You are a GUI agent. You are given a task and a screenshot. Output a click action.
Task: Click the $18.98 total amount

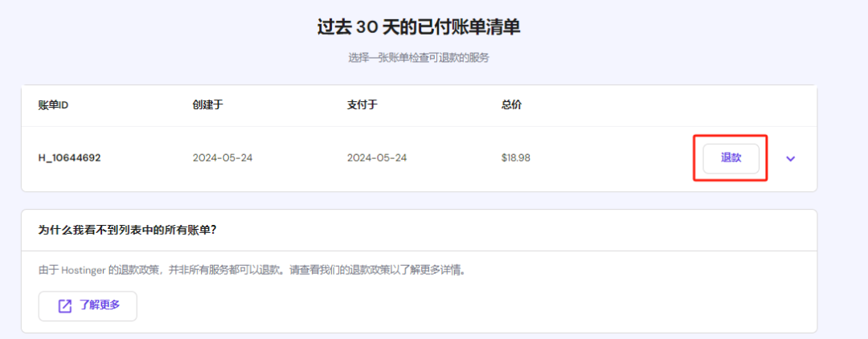pos(515,157)
